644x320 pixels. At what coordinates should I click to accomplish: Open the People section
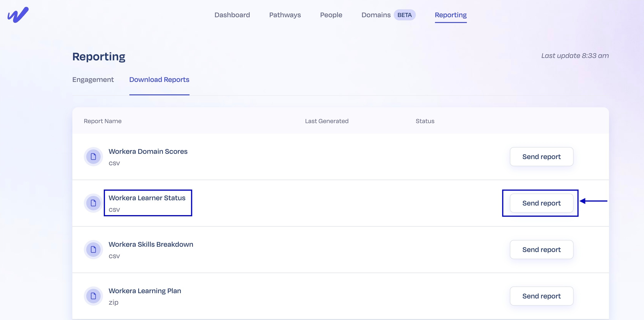point(331,15)
